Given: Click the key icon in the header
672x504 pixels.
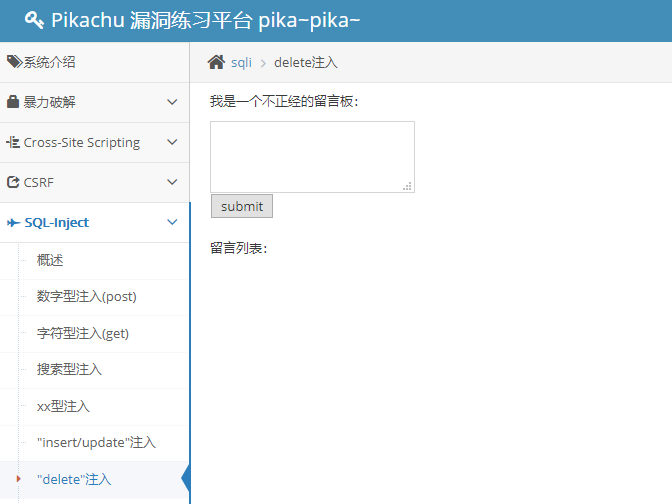Looking at the screenshot, I should (x=34, y=20).
